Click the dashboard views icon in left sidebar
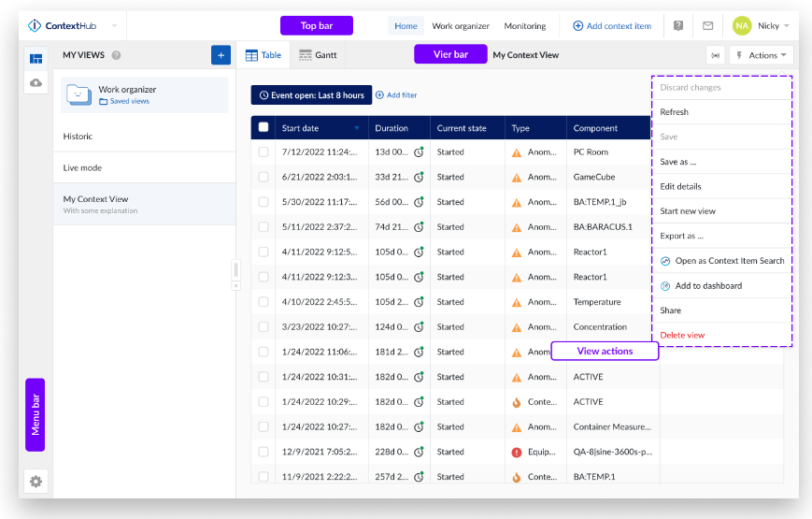The image size is (812, 519). pyautogui.click(x=36, y=58)
